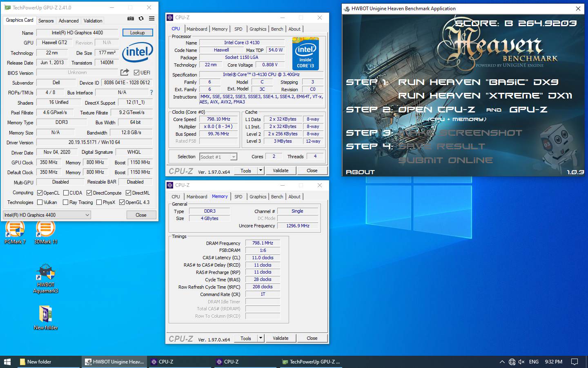Open Bench tab in top CPU-Z window

coord(277,29)
